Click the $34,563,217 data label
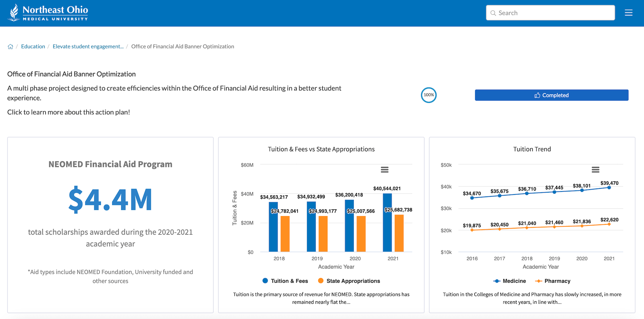The image size is (644, 319). click(274, 197)
